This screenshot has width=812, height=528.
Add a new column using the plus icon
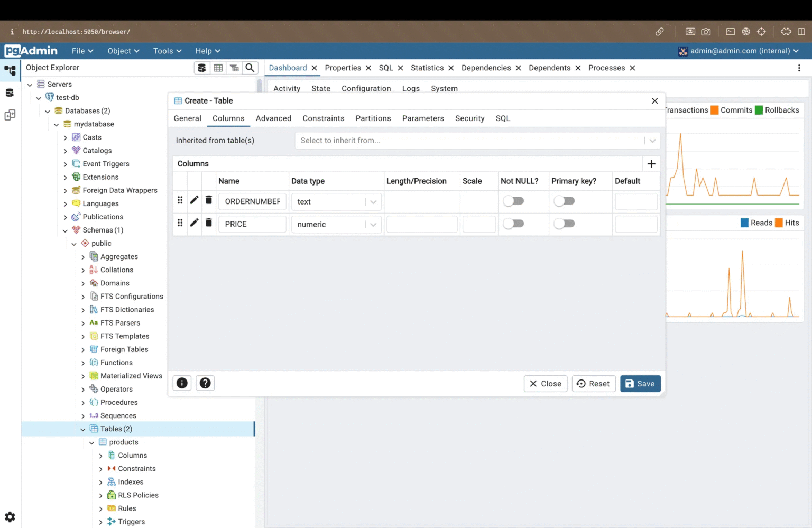651,164
